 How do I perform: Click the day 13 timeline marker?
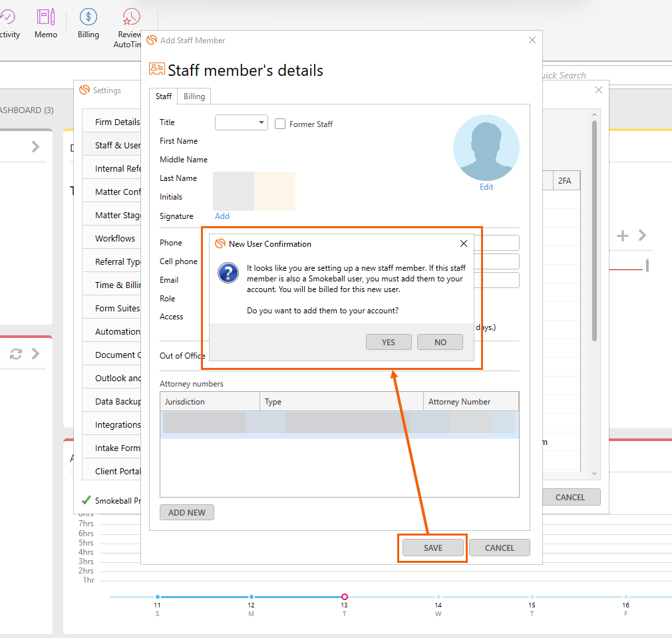tap(344, 597)
